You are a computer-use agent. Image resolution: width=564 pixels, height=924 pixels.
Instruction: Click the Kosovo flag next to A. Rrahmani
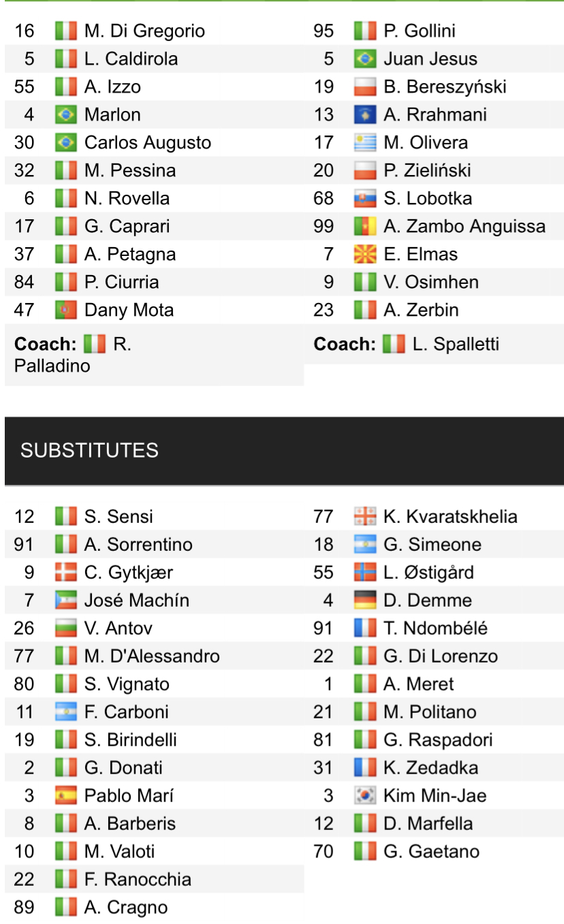pyautogui.click(x=365, y=114)
